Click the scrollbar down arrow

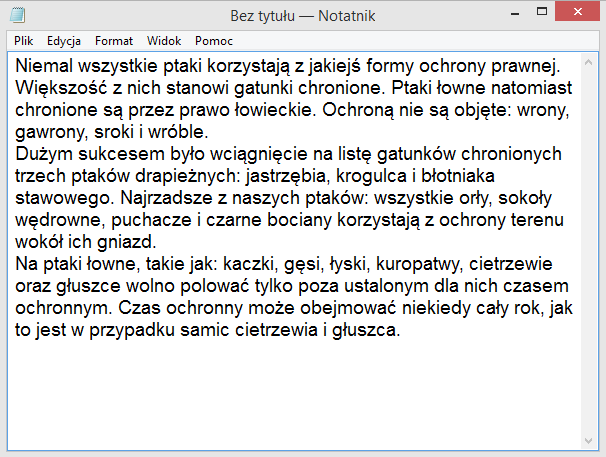tap(589, 441)
